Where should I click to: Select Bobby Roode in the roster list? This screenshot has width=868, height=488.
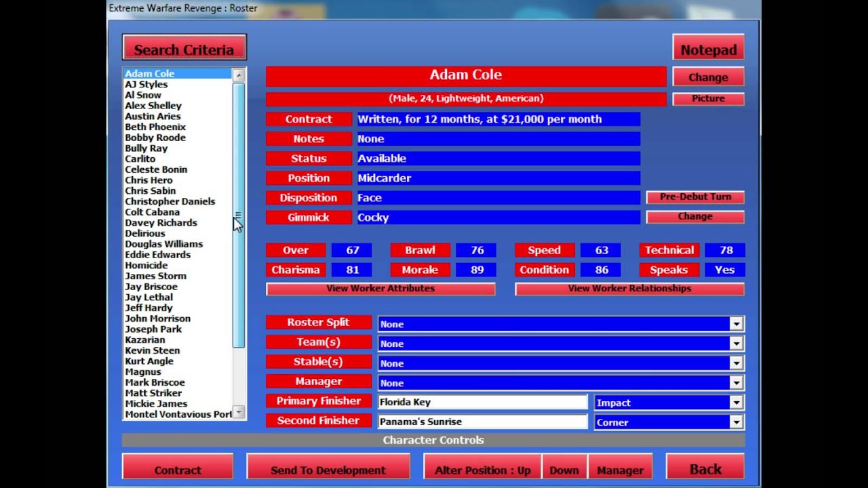155,138
